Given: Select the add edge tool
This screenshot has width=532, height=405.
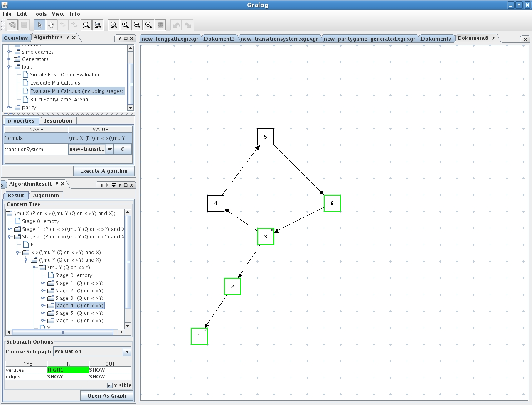Looking at the screenshot, I should pyautogui.click(x=74, y=25).
